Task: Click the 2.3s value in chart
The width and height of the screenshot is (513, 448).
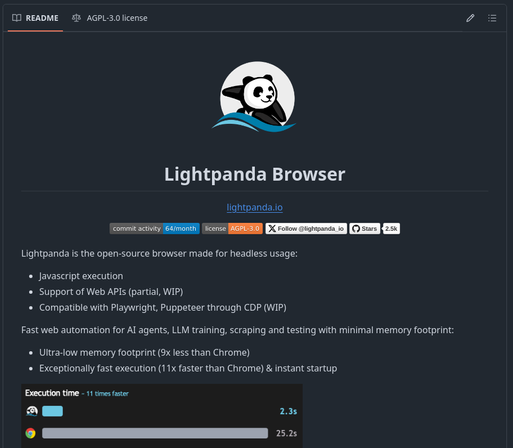Action: click(288, 411)
